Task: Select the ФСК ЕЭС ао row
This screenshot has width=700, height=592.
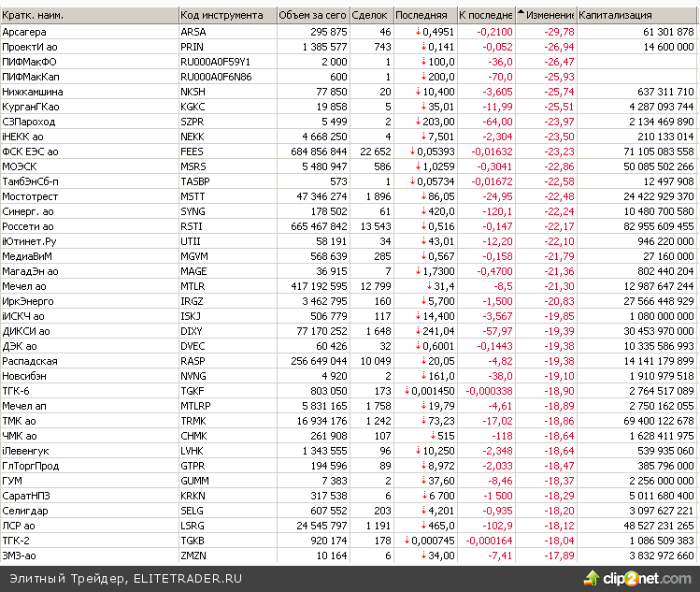Action: point(349,152)
